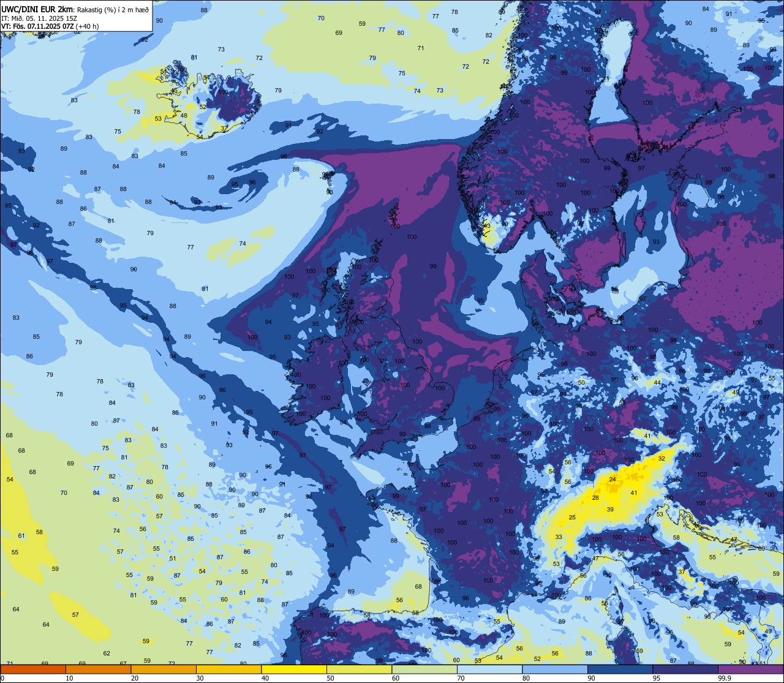
Task: Choose the 50–60 pale yellow legend swatch
Action: click(x=359, y=669)
